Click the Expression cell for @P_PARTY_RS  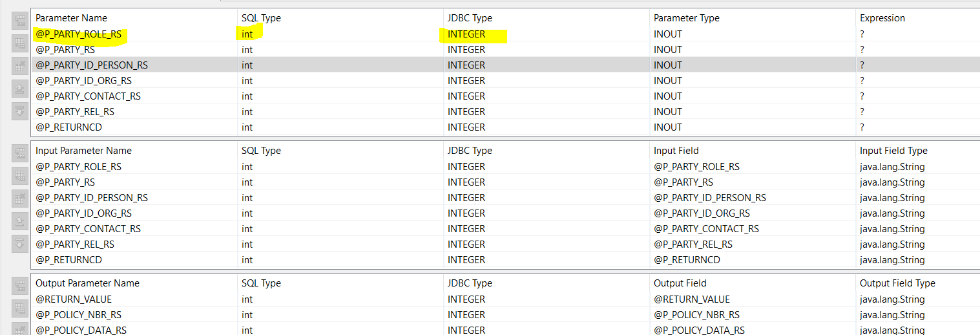coord(862,50)
